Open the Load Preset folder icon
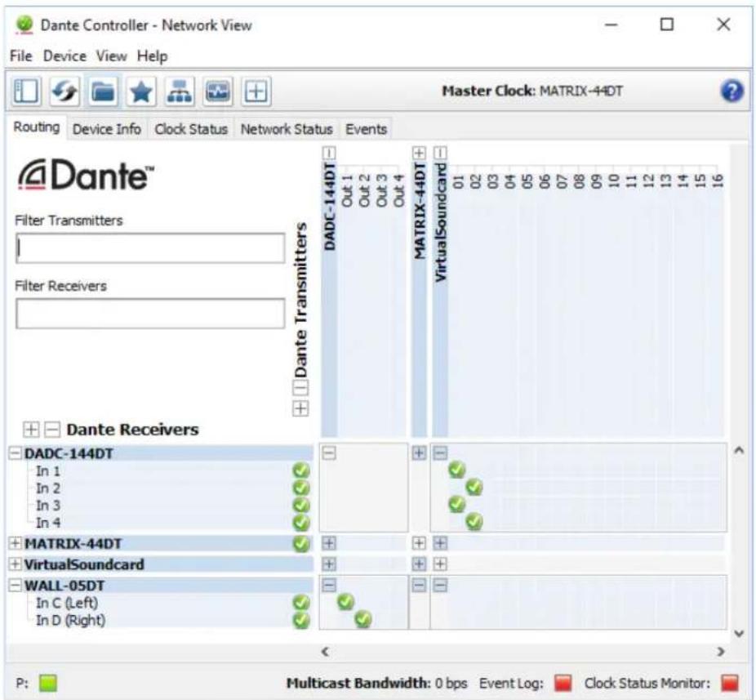756x700 pixels. pos(103,91)
